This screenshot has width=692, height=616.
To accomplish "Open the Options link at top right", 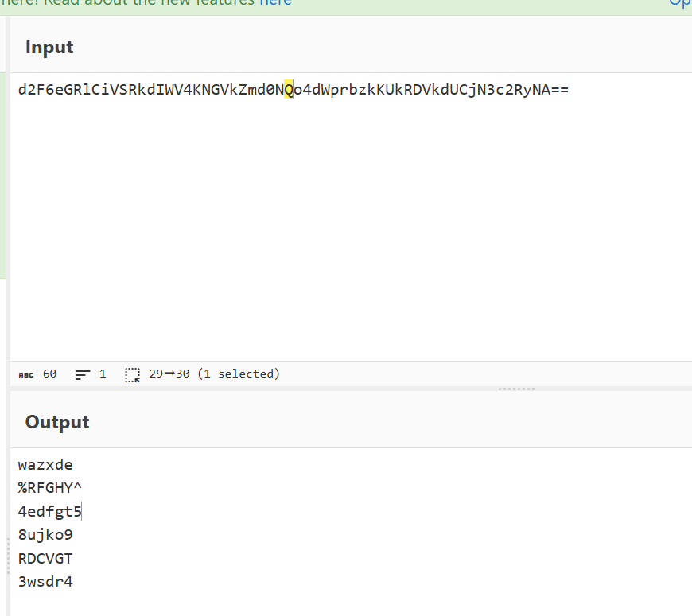I will click(680, 2).
